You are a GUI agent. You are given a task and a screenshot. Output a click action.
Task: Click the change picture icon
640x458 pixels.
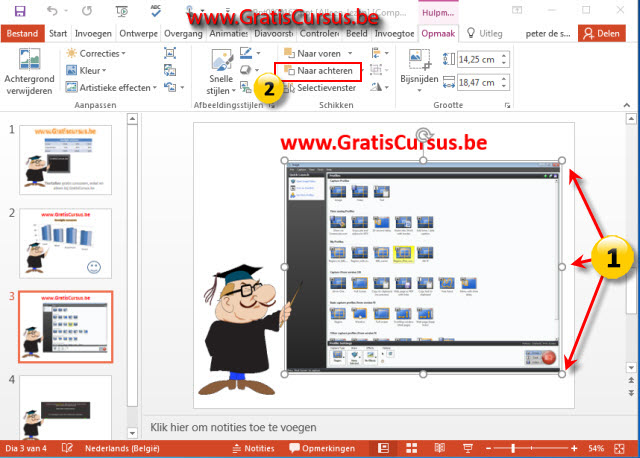click(x=170, y=70)
